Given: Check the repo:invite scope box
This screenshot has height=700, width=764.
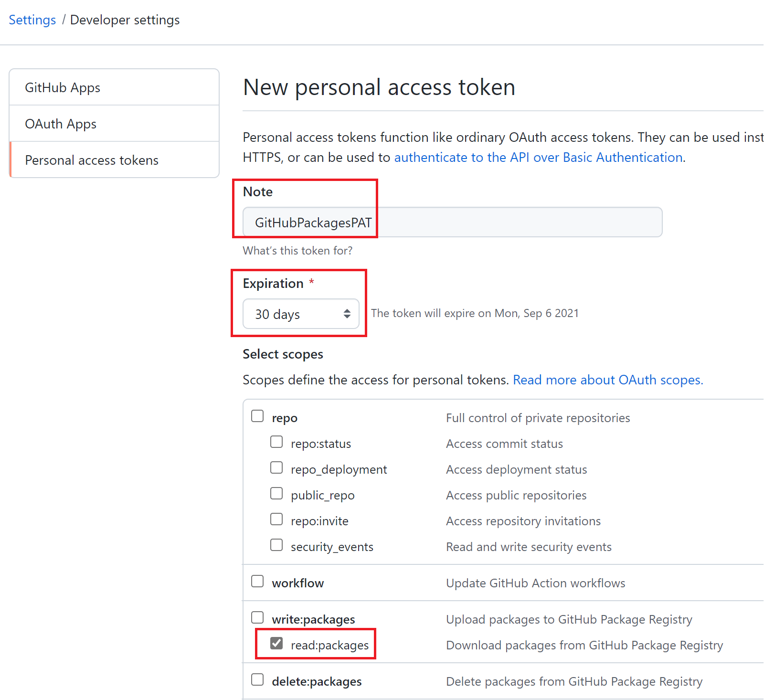Looking at the screenshot, I should click(x=276, y=520).
